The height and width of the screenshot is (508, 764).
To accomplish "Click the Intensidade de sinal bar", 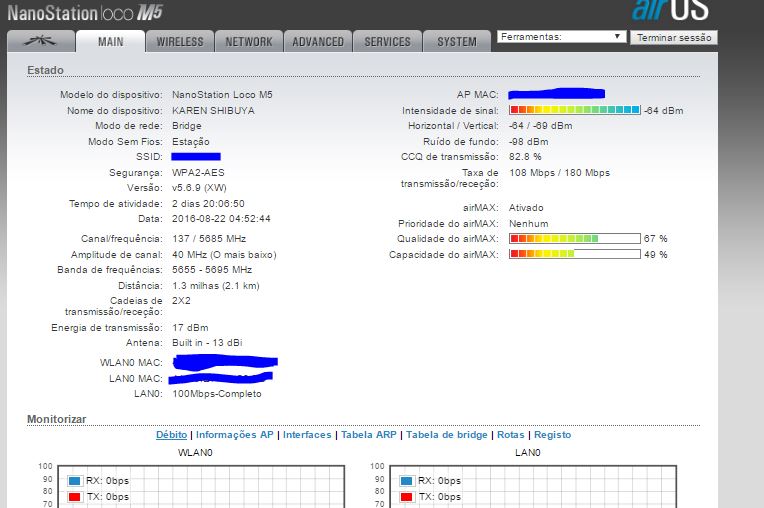I will click(x=574, y=110).
